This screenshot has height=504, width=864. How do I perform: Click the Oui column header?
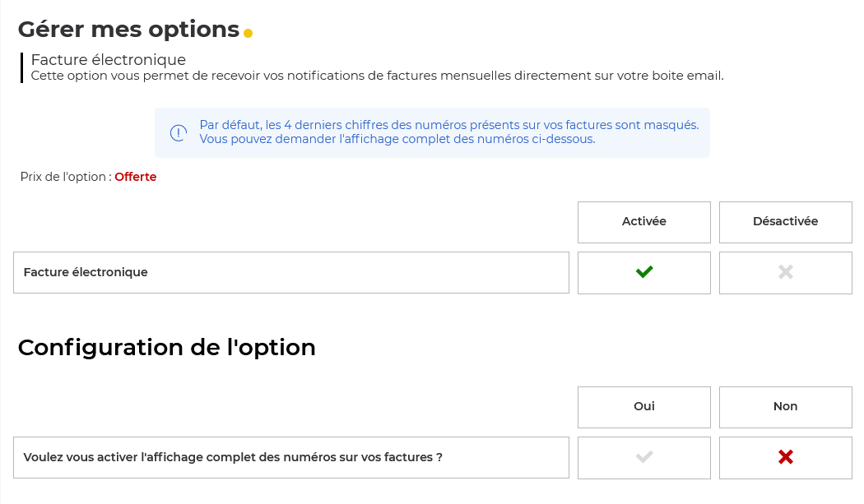coord(644,407)
